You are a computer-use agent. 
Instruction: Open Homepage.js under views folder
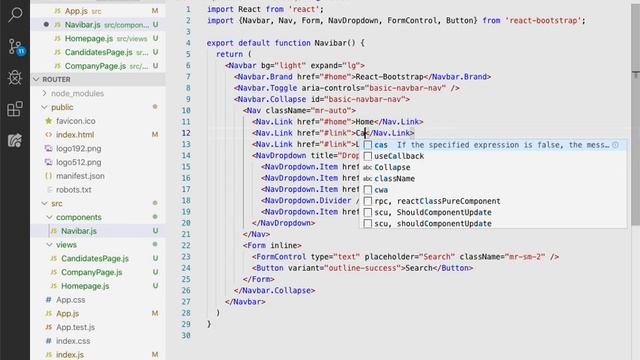click(x=98, y=286)
